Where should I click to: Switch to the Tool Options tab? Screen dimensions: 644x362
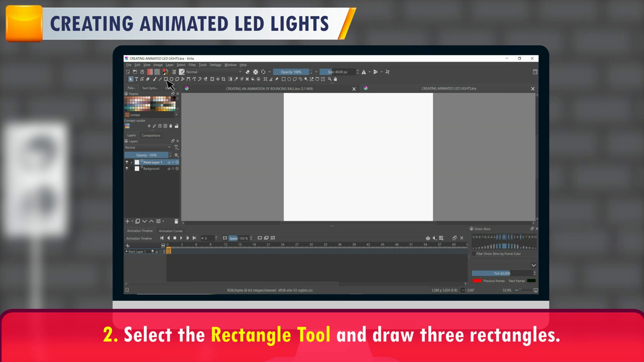149,88
